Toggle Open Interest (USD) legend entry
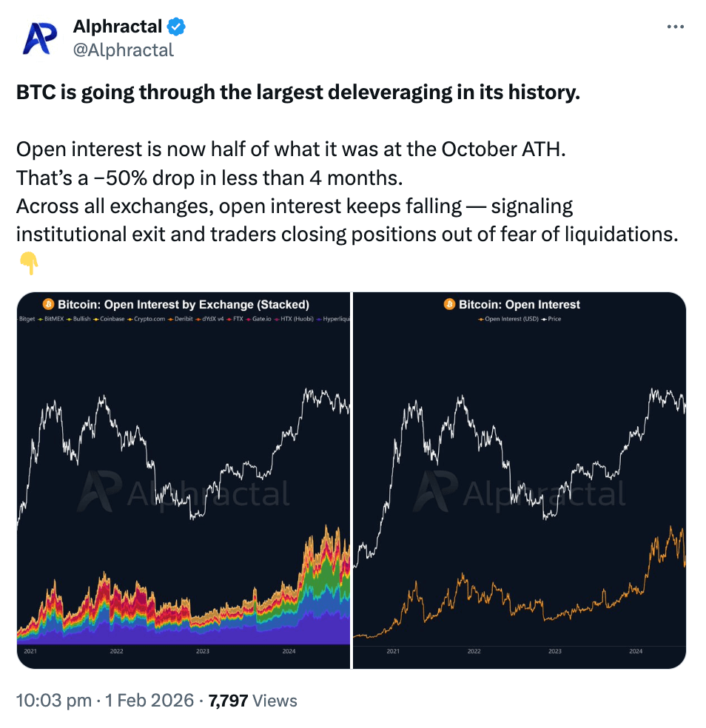The image size is (706, 728). pyautogui.click(x=509, y=319)
